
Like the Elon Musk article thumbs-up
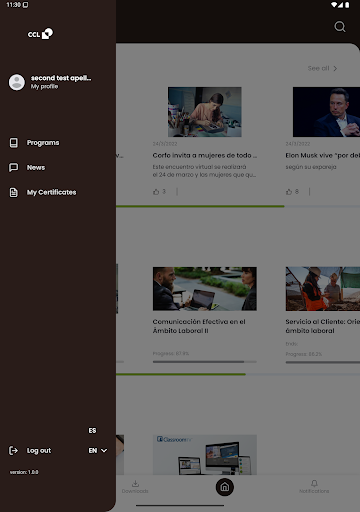289,192
